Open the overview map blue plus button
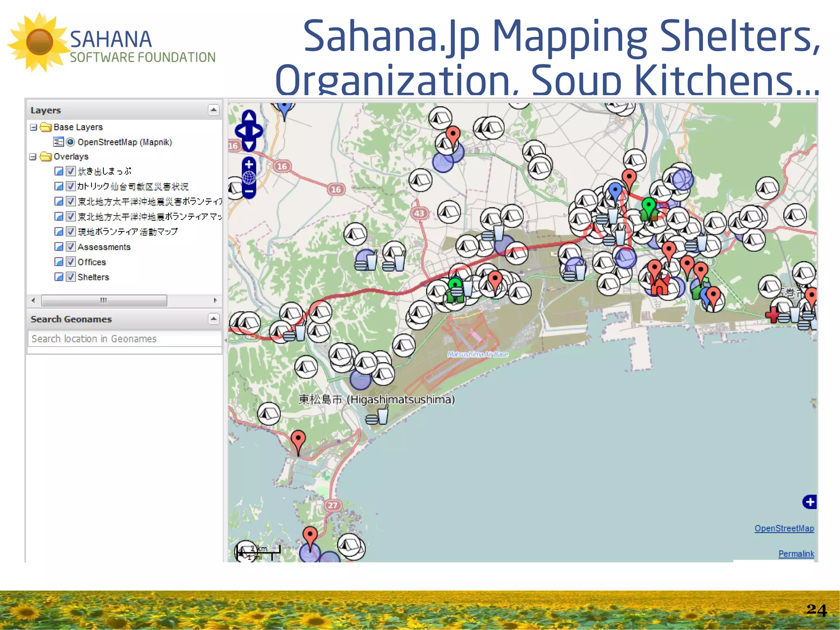The height and width of the screenshot is (630, 840). [810, 502]
